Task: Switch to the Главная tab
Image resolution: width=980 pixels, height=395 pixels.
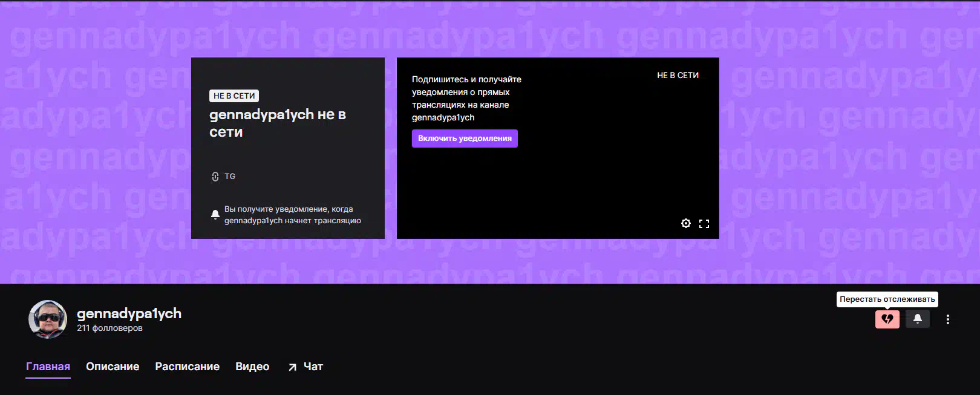Action: [48, 367]
